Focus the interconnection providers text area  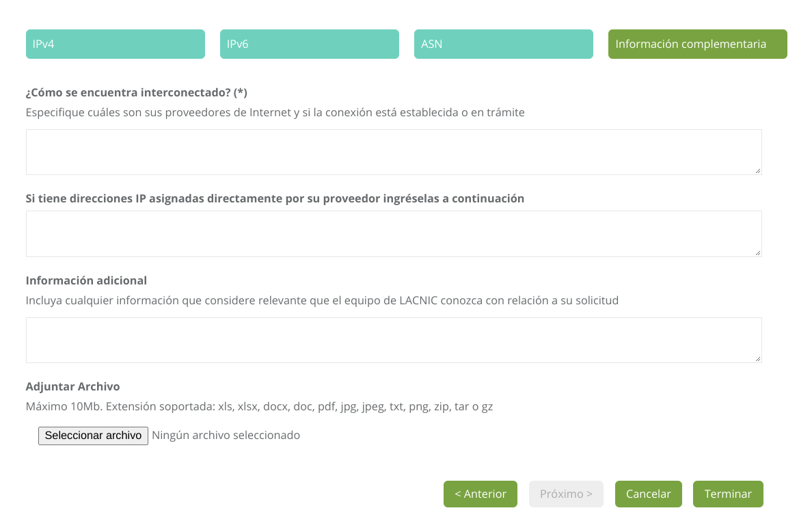(393, 152)
